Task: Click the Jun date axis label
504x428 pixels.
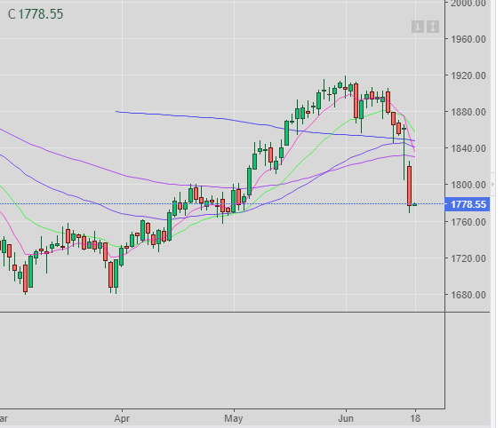Action: click(x=346, y=419)
